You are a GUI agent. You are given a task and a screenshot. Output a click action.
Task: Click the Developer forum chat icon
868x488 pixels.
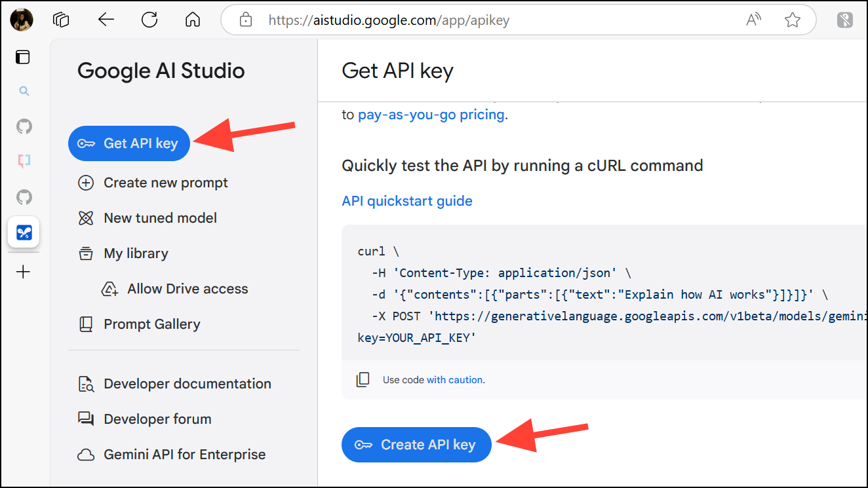coord(86,419)
